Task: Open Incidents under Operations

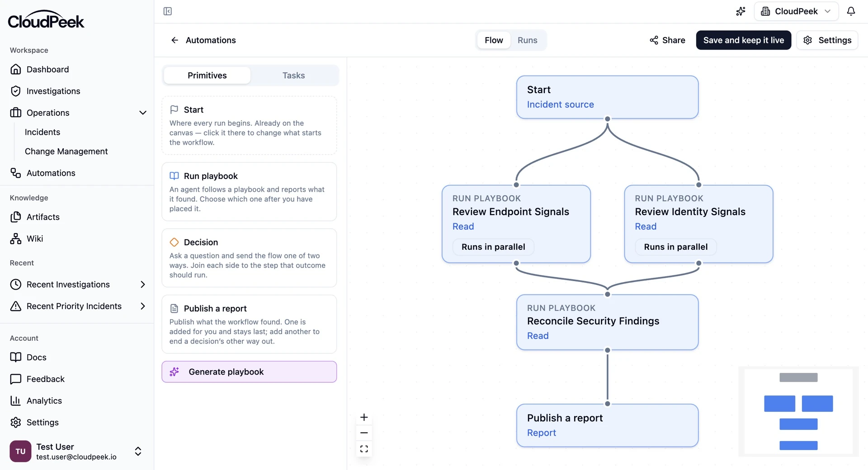Action: (42, 132)
